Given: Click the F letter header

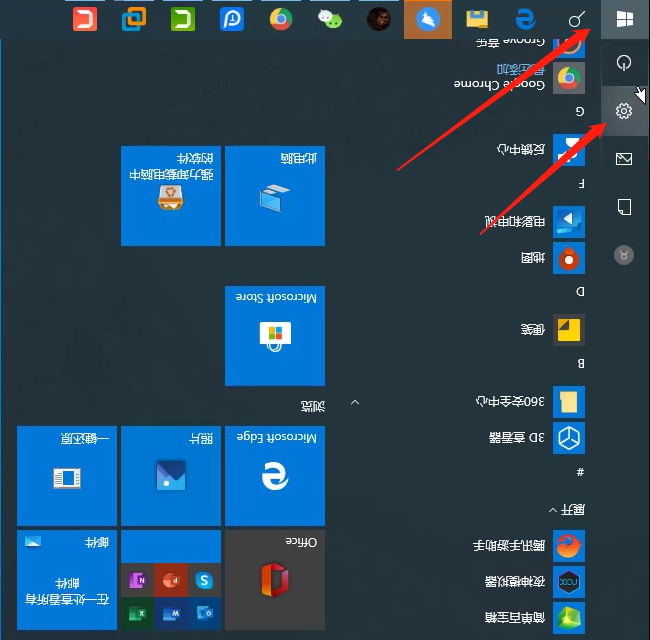Looking at the screenshot, I should 581,184.
